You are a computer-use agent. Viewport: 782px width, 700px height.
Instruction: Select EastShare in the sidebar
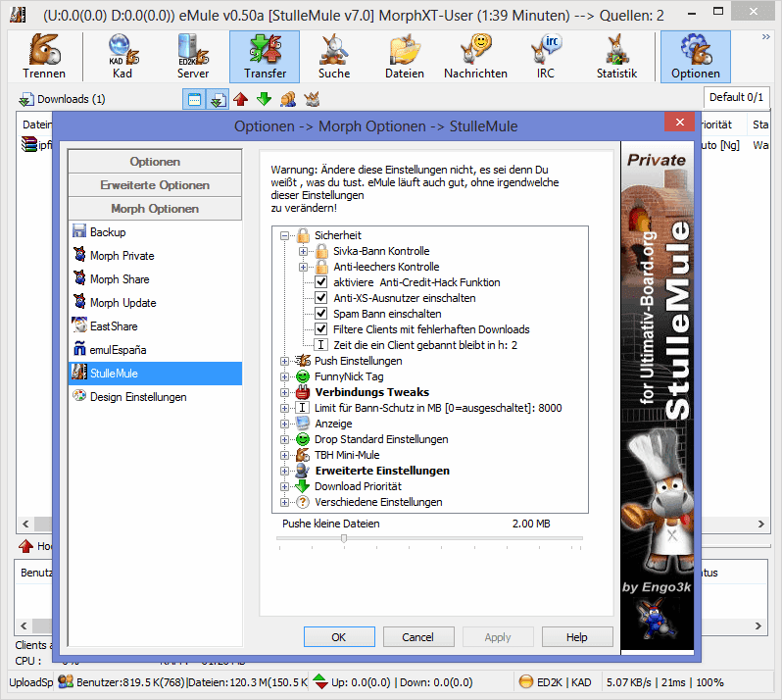[155, 325]
